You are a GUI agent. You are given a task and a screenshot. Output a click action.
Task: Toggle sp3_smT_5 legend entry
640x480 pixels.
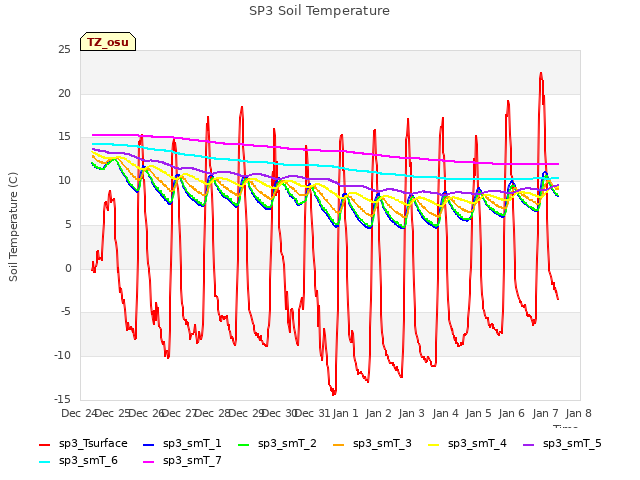(x=562, y=444)
